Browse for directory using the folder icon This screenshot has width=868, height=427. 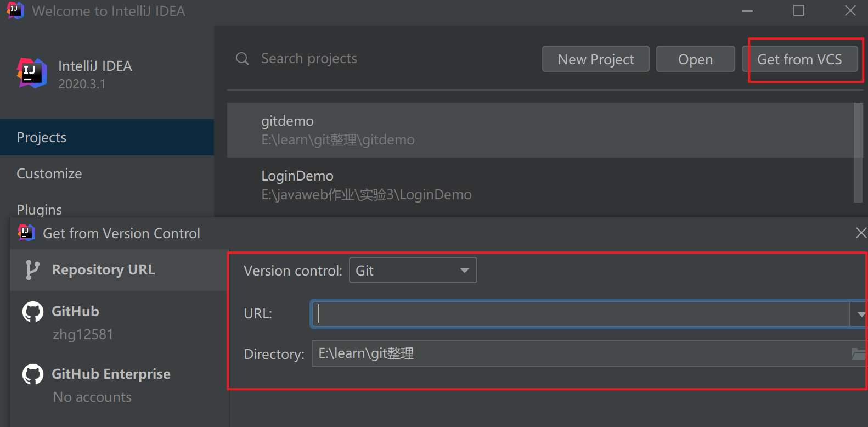(x=858, y=354)
